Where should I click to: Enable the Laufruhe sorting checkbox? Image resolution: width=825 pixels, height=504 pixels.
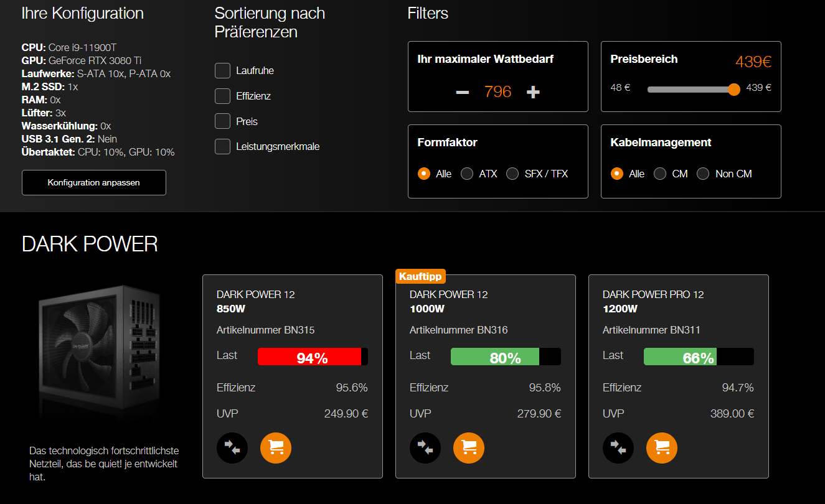223,71
